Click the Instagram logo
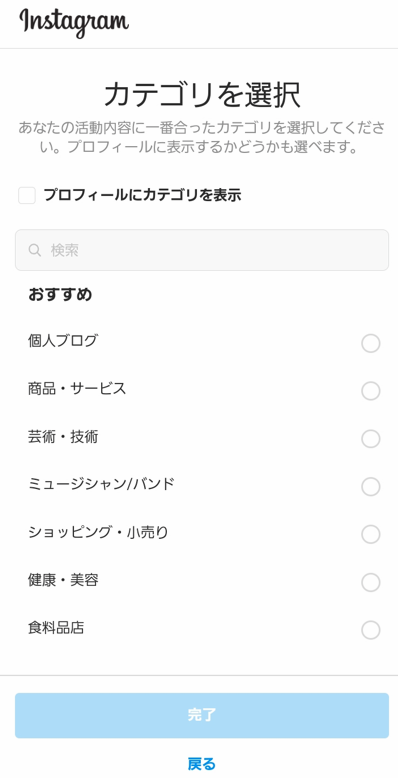398x778 pixels. click(74, 22)
